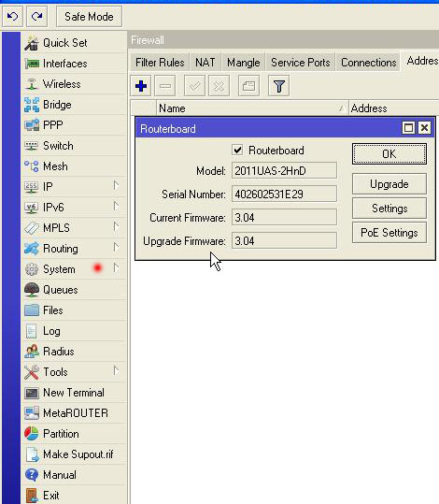The image size is (439, 504).
Task: Open the Filter funnel toolbar button
Action: click(x=278, y=86)
